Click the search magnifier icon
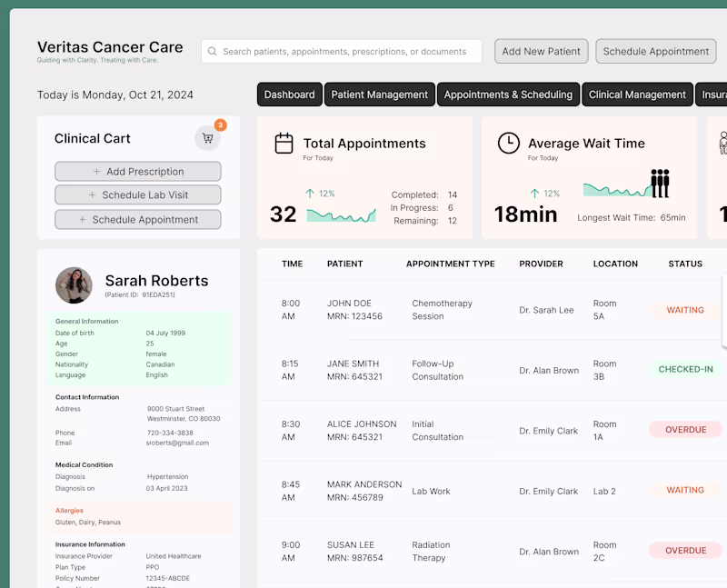Viewport: 727px width, 588px height. [x=212, y=51]
